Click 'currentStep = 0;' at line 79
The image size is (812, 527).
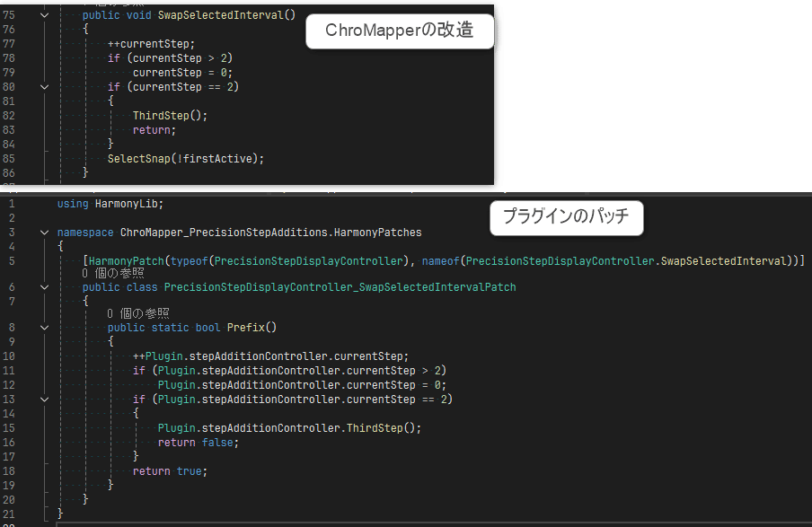pos(183,73)
